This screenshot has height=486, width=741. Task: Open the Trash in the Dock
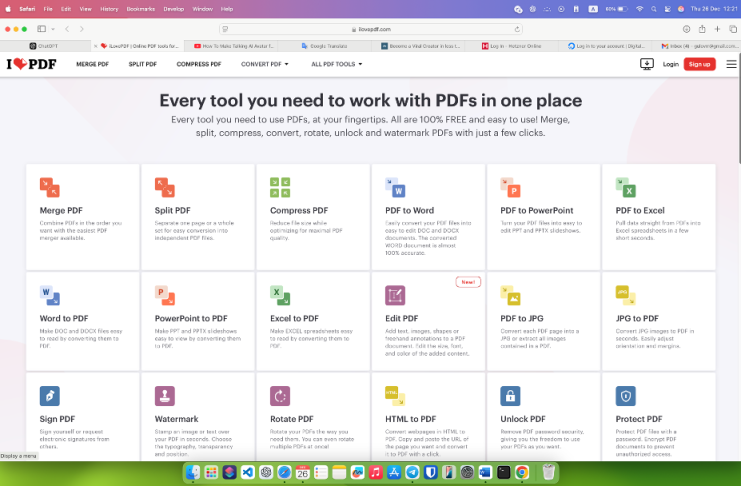[x=548, y=472]
